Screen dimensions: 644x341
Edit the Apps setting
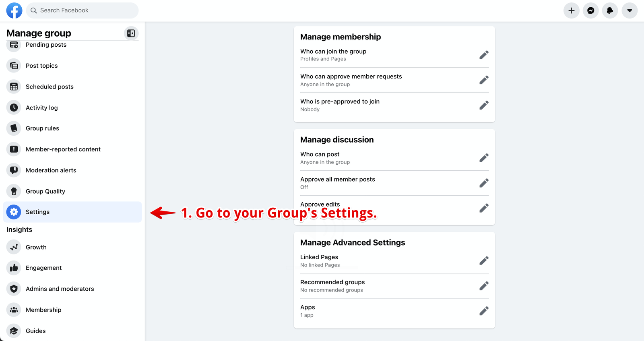tap(484, 311)
